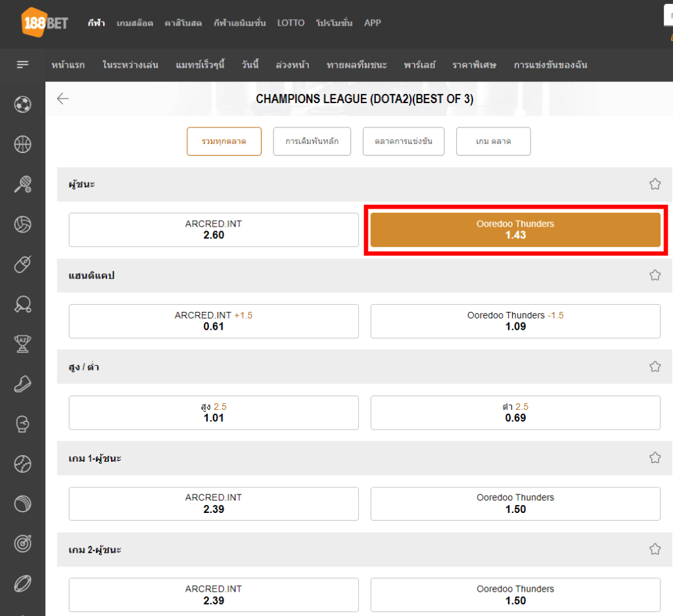673x616 pixels.
Task: Select the tennis racket sport icon
Action: click(x=22, y=184)
